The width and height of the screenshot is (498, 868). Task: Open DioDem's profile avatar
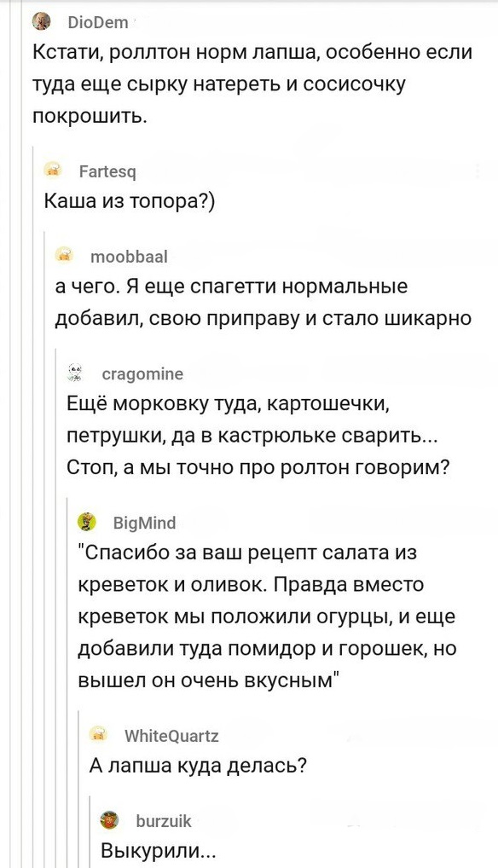pyautogui.click(x=40, y=22)
